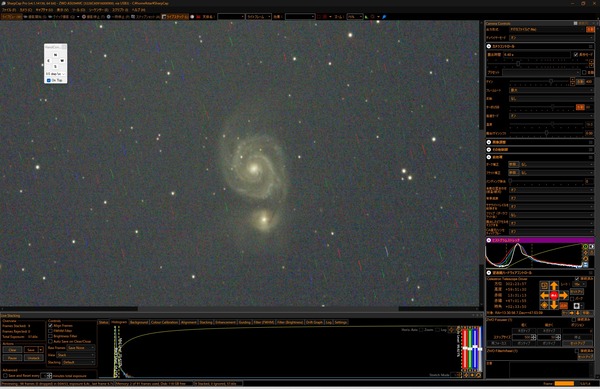Image resolution: width=600 pixels, height=389 pixels.
Task: Collapse the telescope hardware control section
Action: pyautogui.click(x=489, y=273)
